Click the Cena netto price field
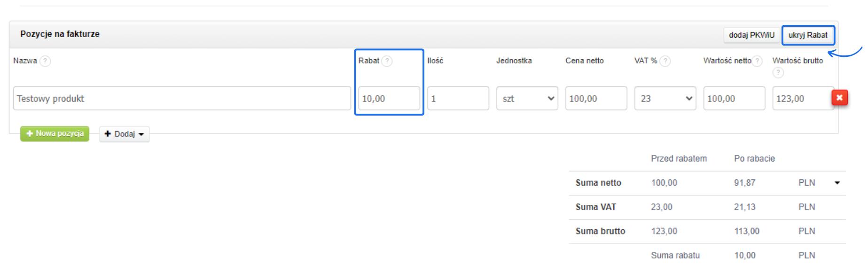 [596, 99]
